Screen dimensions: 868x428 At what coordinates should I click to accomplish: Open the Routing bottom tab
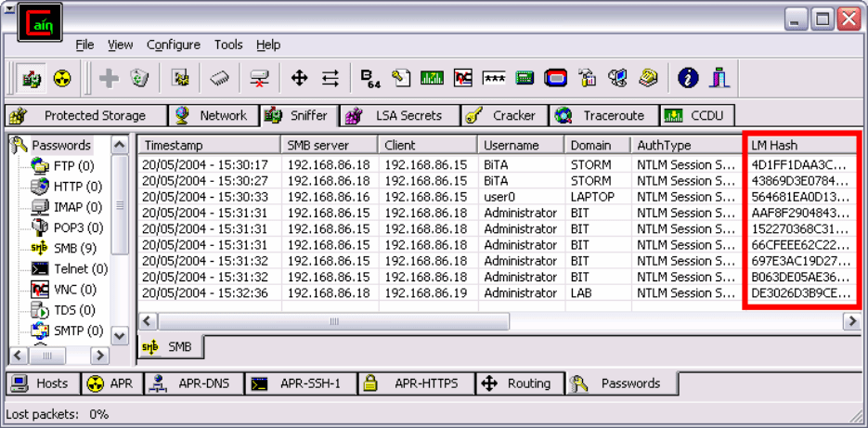tap(521, 383)
